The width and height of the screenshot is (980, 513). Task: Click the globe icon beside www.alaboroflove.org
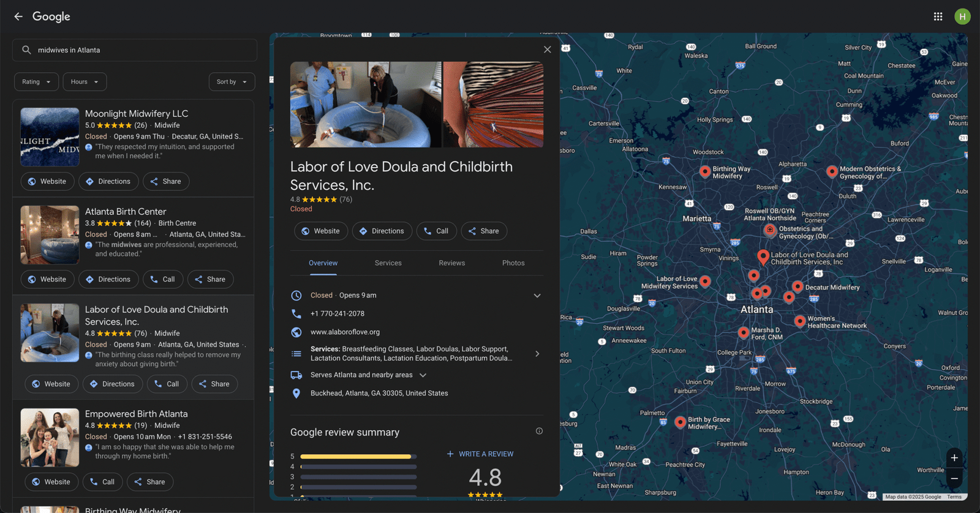(x=296, y=332)
